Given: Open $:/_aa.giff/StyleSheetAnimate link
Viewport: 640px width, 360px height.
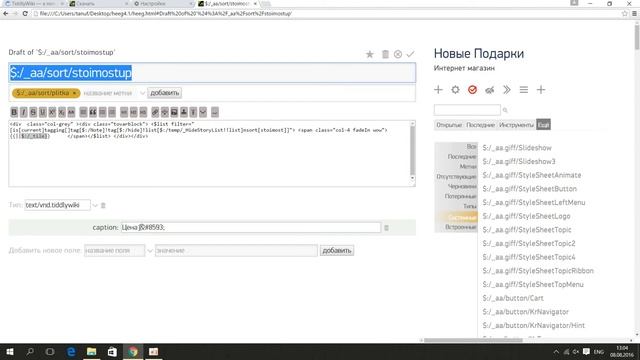Looking at the screenshot, I should point(531,175).
